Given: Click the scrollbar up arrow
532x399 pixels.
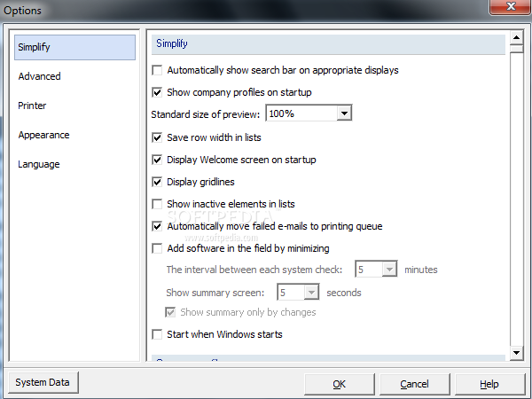Looking at the screenshot, I should click(x=516, y=37).
